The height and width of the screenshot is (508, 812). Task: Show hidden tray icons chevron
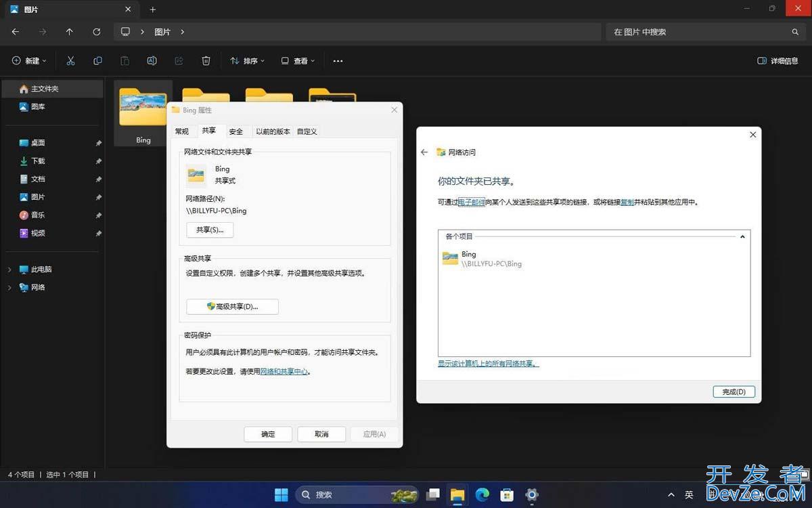coord(671,495)
